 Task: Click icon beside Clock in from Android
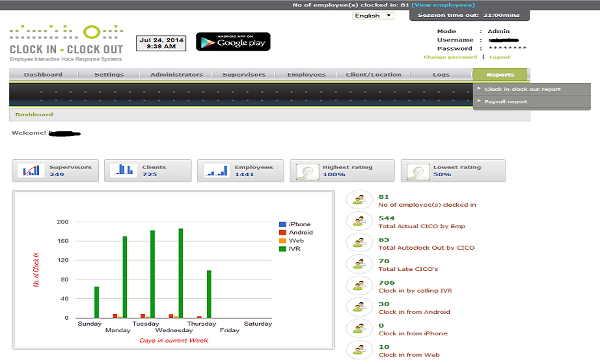coord(359,308)
